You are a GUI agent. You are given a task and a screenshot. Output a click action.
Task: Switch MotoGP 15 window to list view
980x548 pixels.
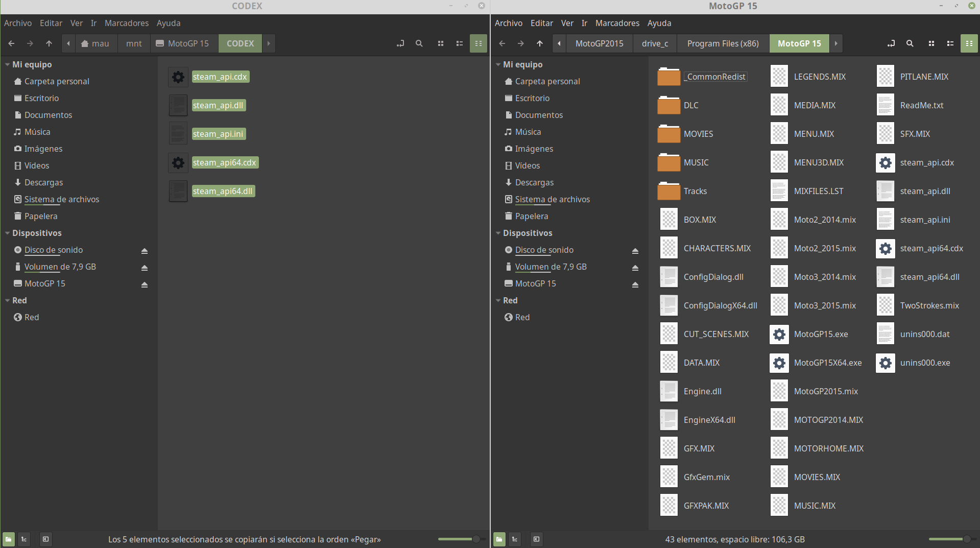tap(950, 43)
